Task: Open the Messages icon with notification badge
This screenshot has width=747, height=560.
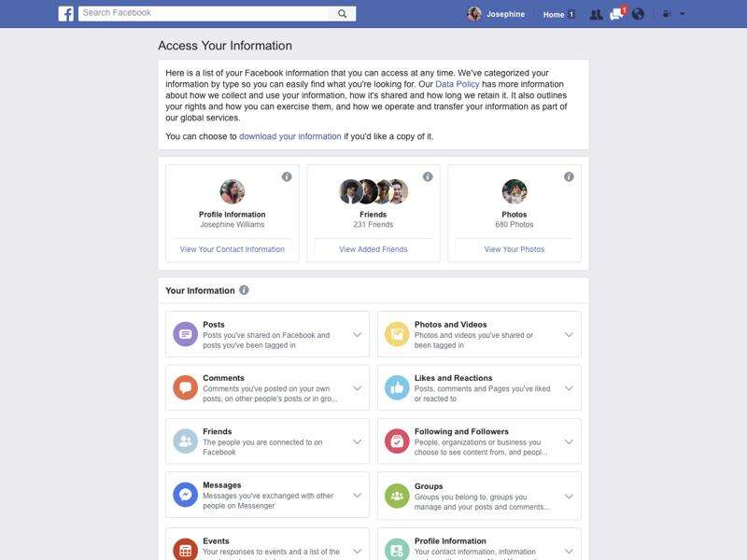Action: click(x=618, y=13)
